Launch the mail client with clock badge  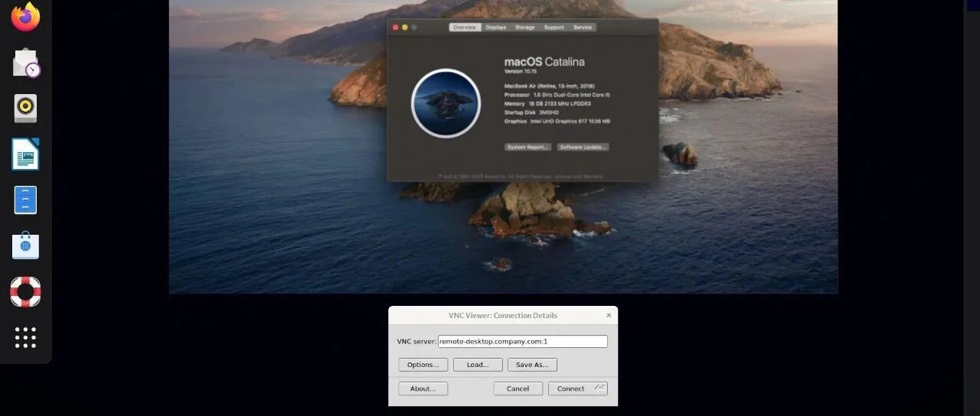click(x=26, y=63)
